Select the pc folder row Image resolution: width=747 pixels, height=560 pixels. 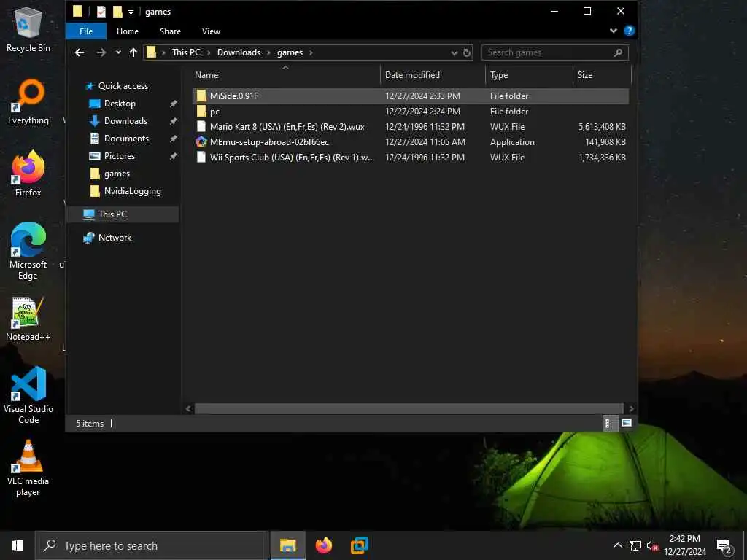pyautogui.click(x=411, y=112)
